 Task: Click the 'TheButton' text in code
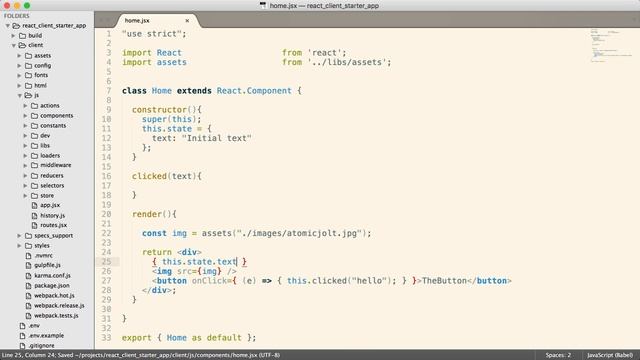[444, 281]
